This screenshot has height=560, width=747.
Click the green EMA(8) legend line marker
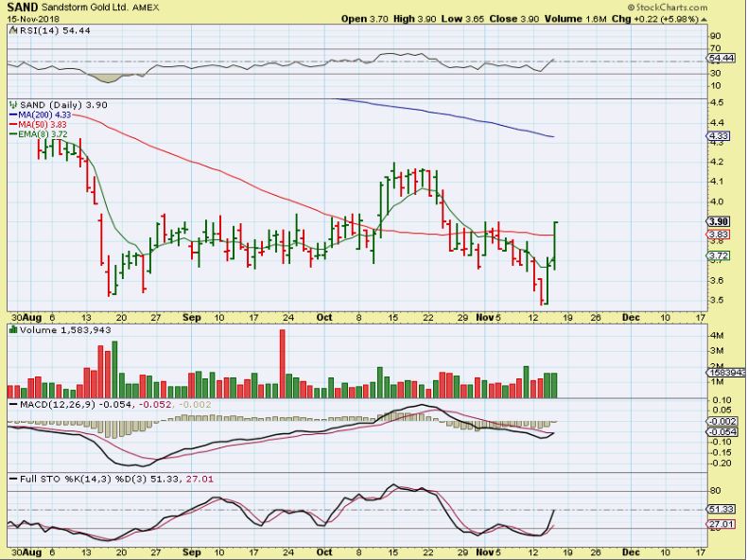[x=13, y=134]
